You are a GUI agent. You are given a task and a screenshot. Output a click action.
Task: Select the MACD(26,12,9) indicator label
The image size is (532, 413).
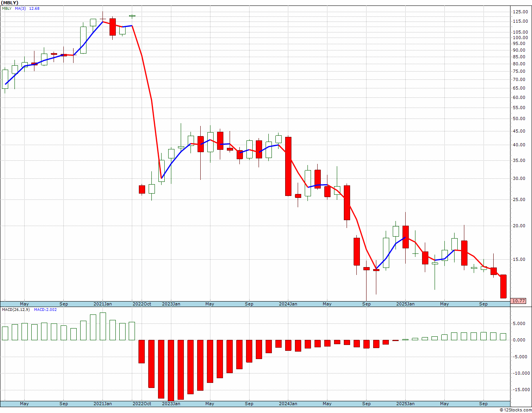tap(16, 310)
